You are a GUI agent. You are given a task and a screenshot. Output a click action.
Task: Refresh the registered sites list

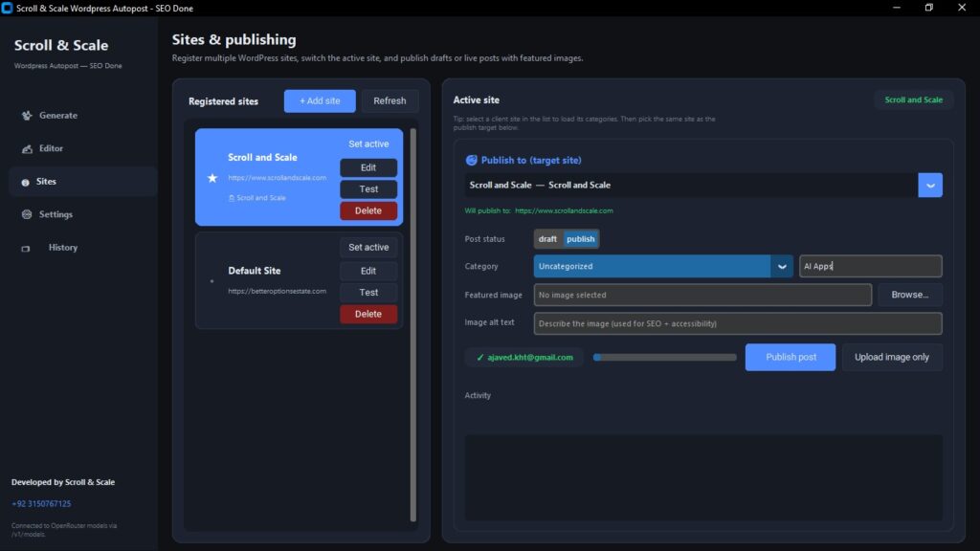pos(390,100)
